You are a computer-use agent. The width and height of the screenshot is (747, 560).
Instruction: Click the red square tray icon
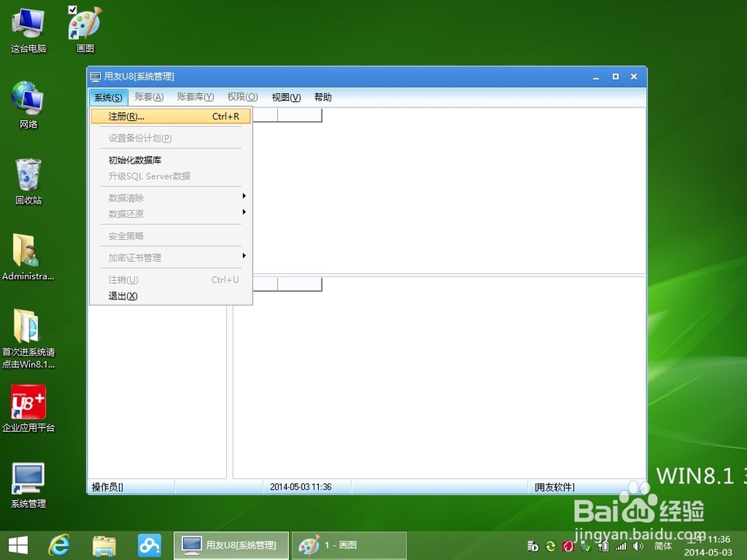[568, 547]
